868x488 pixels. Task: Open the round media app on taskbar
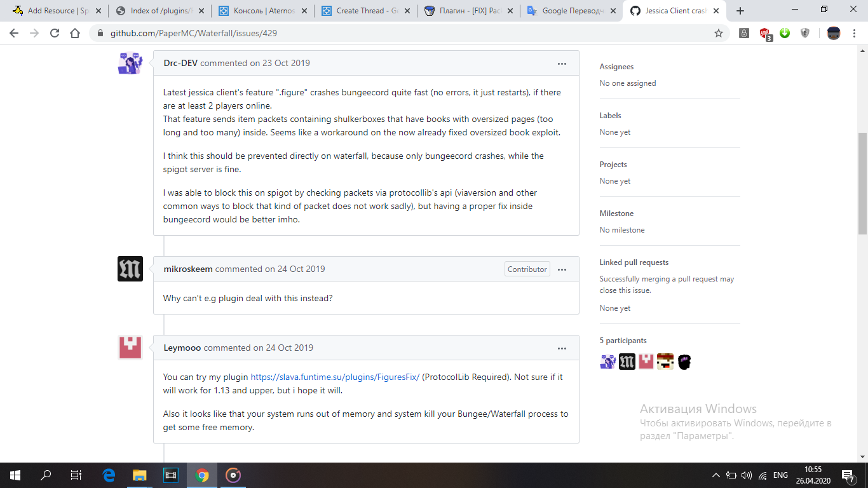point(233,475)
